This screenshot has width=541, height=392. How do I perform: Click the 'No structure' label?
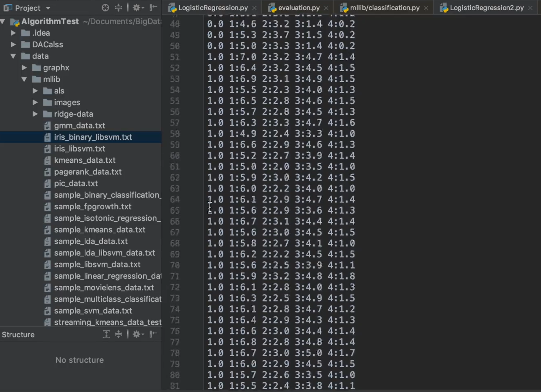coord(80,360)
